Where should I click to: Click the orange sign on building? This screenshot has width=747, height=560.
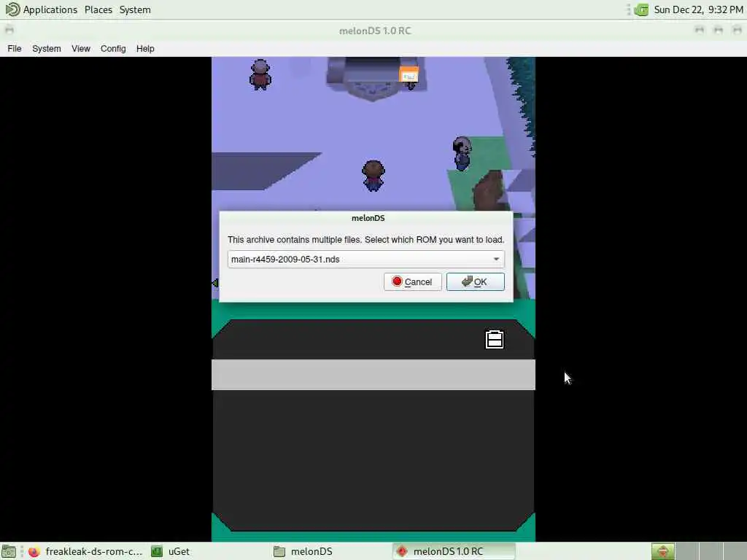409,75
